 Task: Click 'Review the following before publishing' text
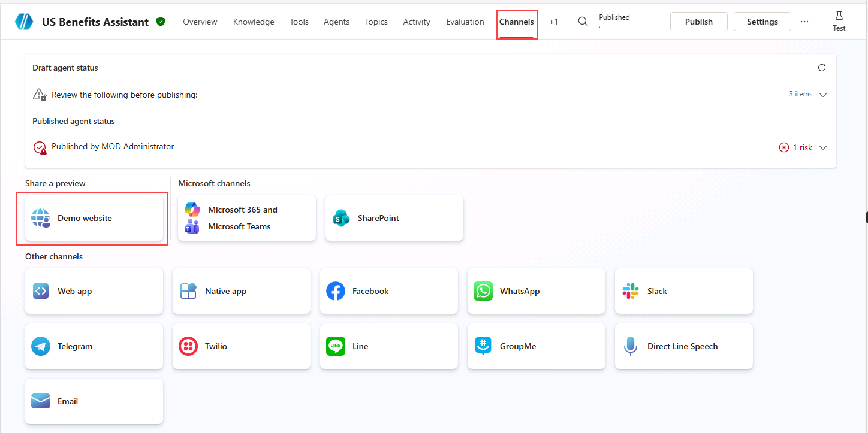point(125,95)
